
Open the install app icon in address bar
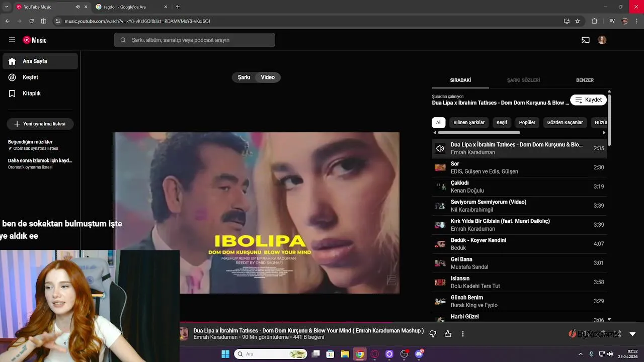[567, 21]
